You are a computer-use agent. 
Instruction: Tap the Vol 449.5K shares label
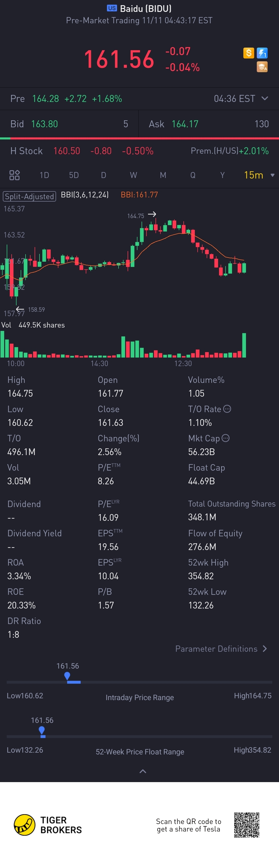tap(33, 325)
